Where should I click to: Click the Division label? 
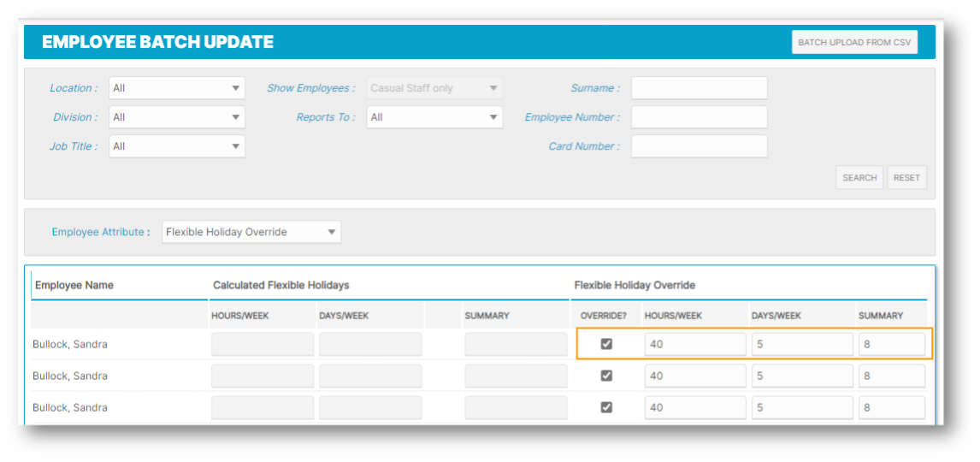pyautogui.click(x=75, y=117)
